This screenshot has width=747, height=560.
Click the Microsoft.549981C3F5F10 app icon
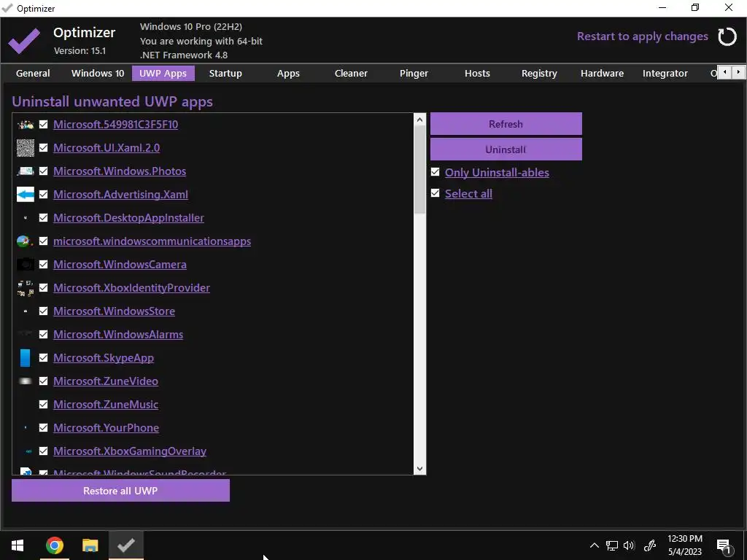pos(26,125)
